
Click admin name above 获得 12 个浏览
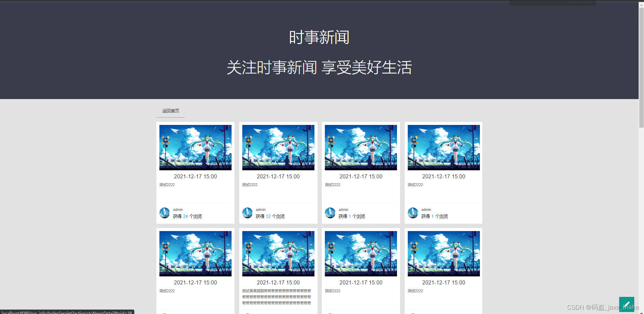tap(261, 210)
